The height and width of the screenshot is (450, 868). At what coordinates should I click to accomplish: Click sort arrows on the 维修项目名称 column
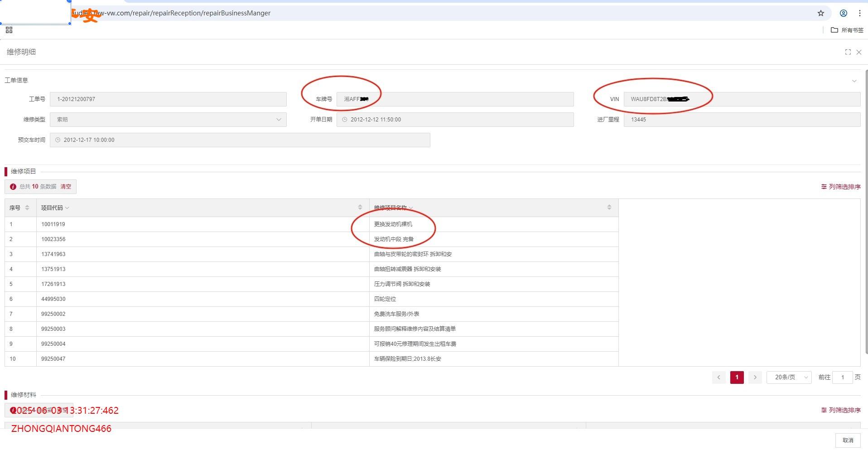pyautogui.click(x=609, y=208)
